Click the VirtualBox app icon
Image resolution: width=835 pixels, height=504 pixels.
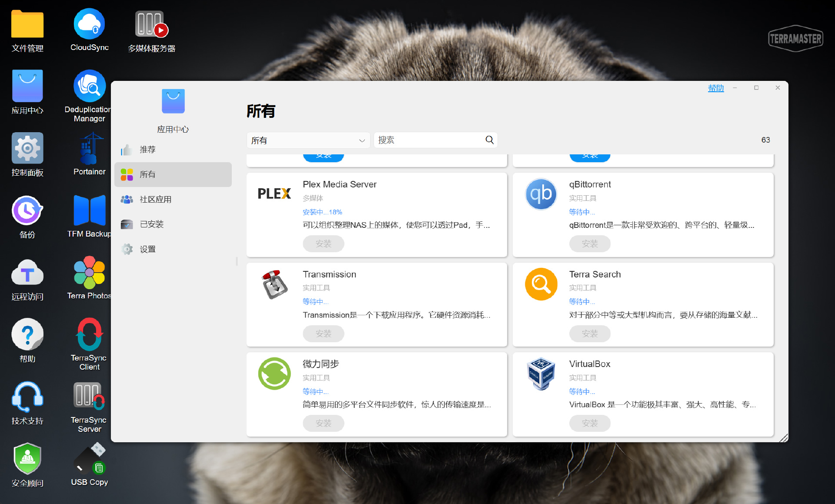coord(541,374)
